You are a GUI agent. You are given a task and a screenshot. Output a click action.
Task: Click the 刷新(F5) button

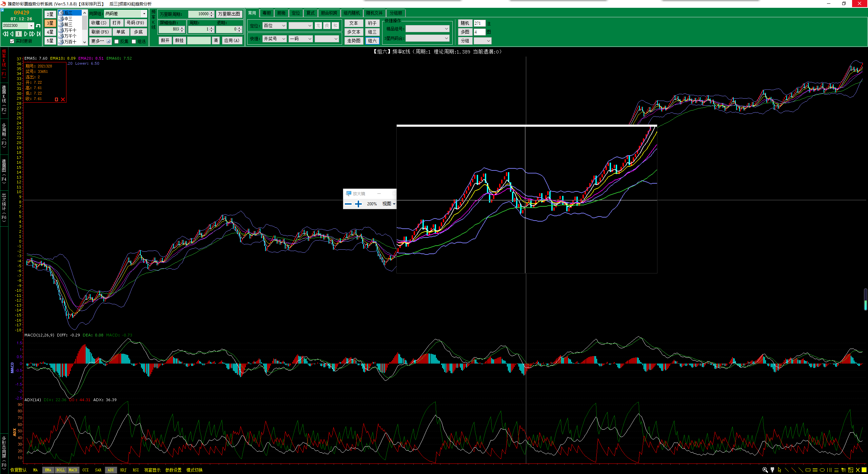point(100,32)
